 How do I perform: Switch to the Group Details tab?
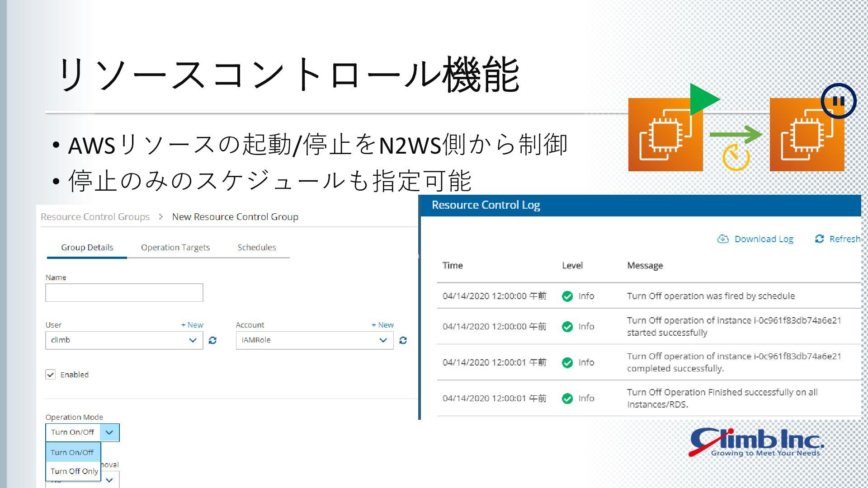pos(87,248)
